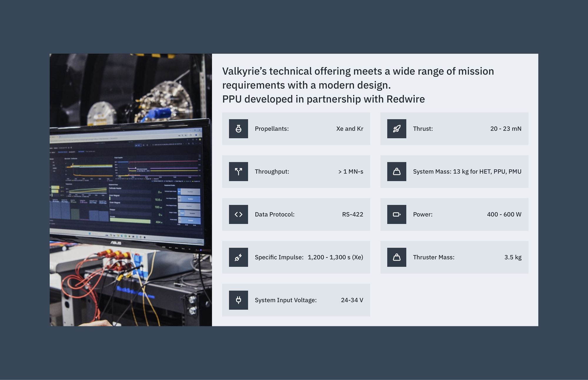Click the plug-and-spark icon beside Specific Impulse

click(x=238, y=257)
